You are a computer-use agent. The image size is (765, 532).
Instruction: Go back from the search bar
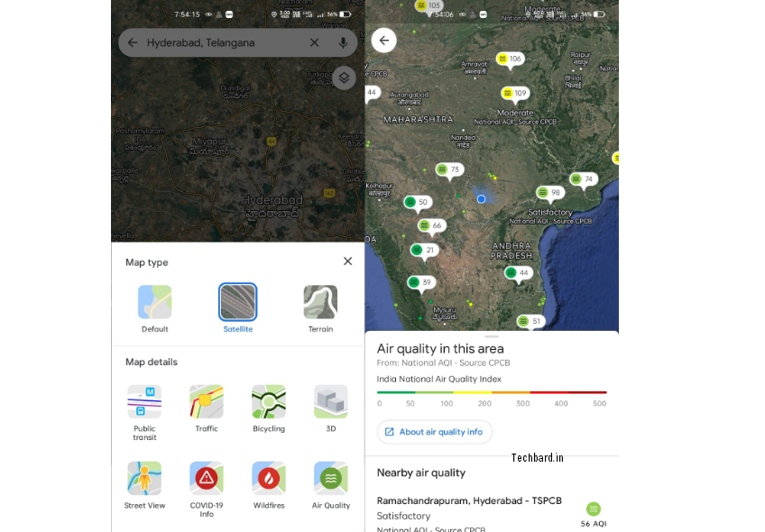tap(133, 42)
